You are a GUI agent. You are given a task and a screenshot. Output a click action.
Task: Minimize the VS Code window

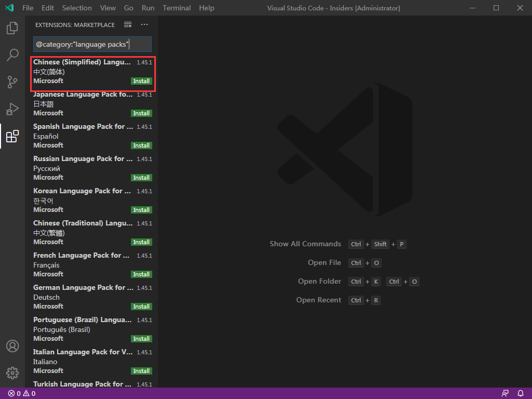[x=472, y=8]
